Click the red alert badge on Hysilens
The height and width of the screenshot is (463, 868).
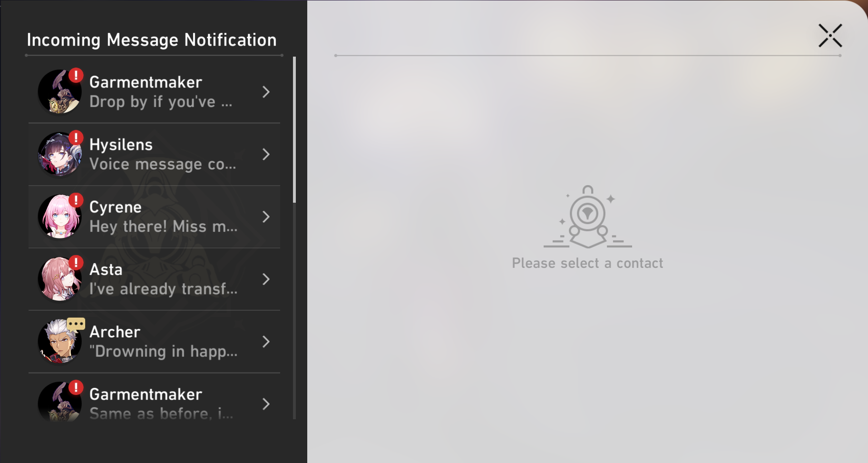pos(76,138)
